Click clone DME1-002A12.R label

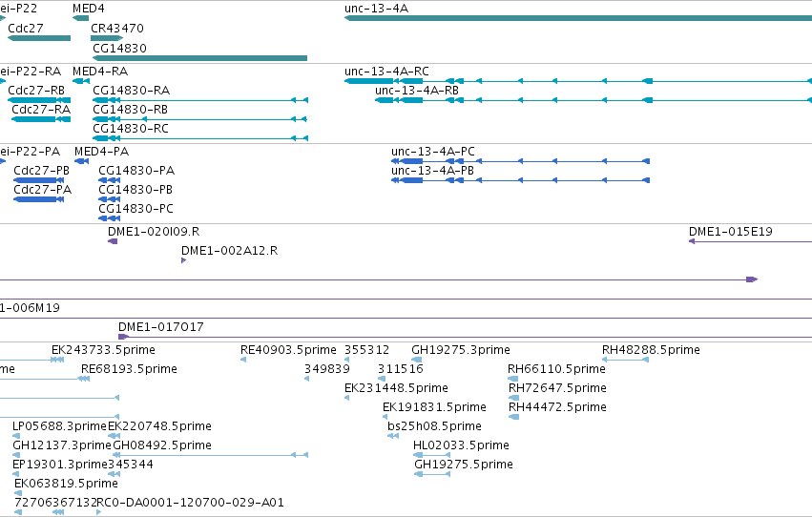[x=229, y=251]
